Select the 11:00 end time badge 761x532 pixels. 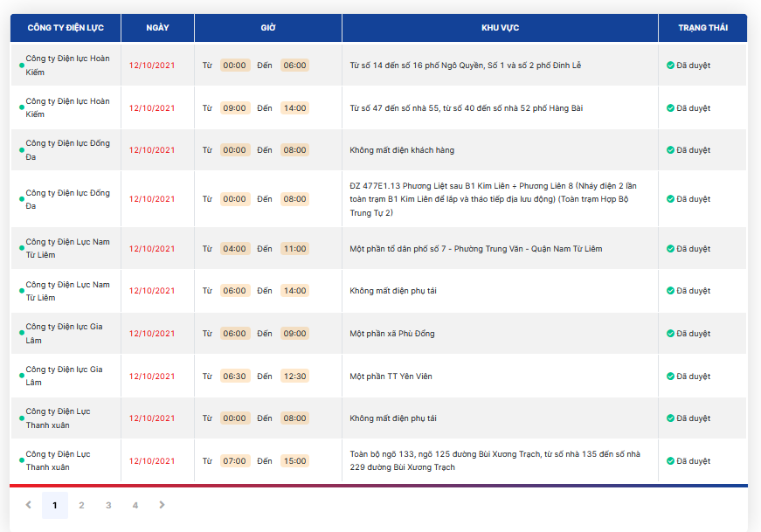[x=294, y=248]
